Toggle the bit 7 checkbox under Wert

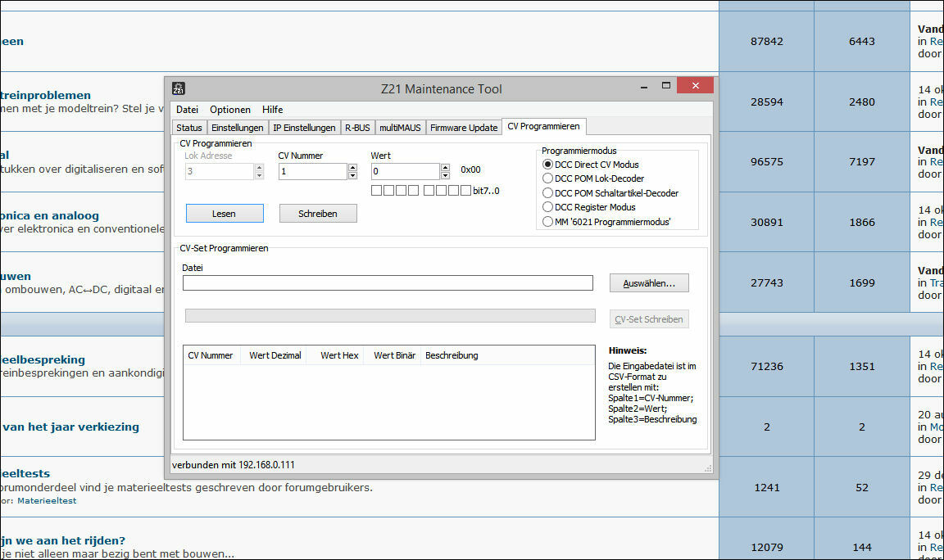tap(376, 191)
